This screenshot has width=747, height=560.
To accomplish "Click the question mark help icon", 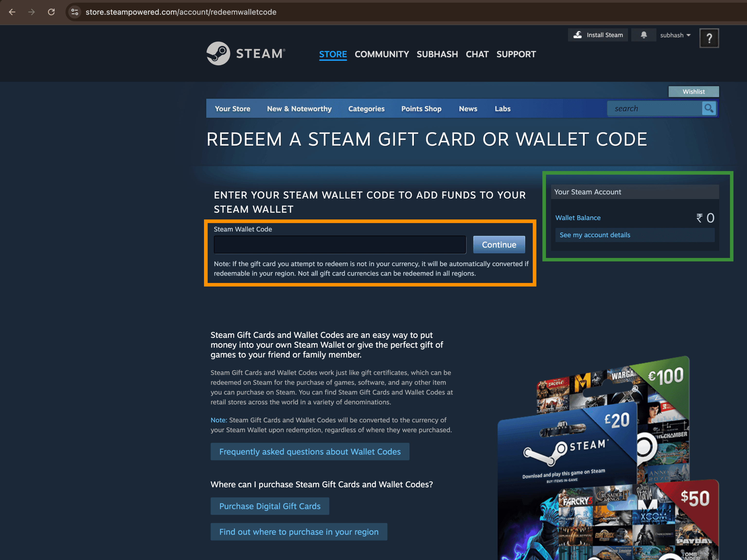I will coord(709,38).
